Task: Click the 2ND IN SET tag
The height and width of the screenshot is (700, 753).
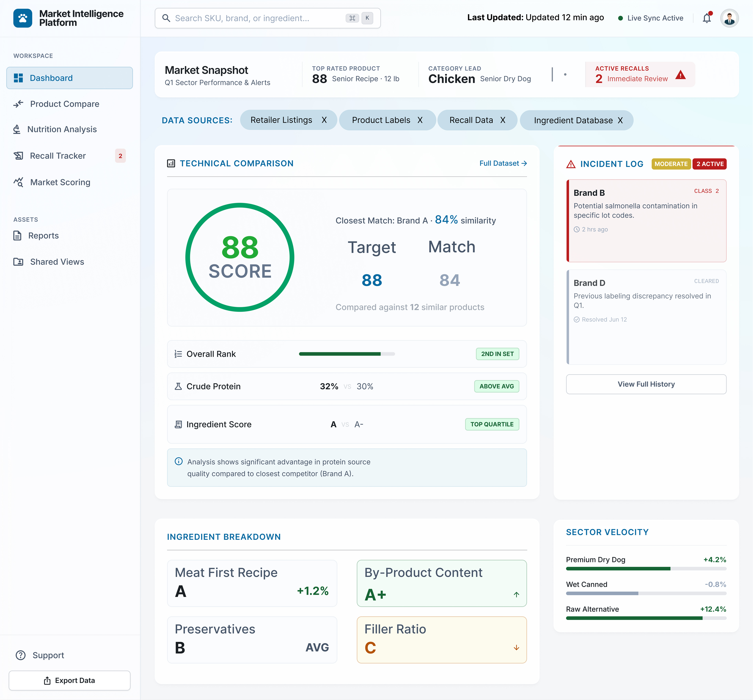Action: pyautogui.click(x=497, y=354)
